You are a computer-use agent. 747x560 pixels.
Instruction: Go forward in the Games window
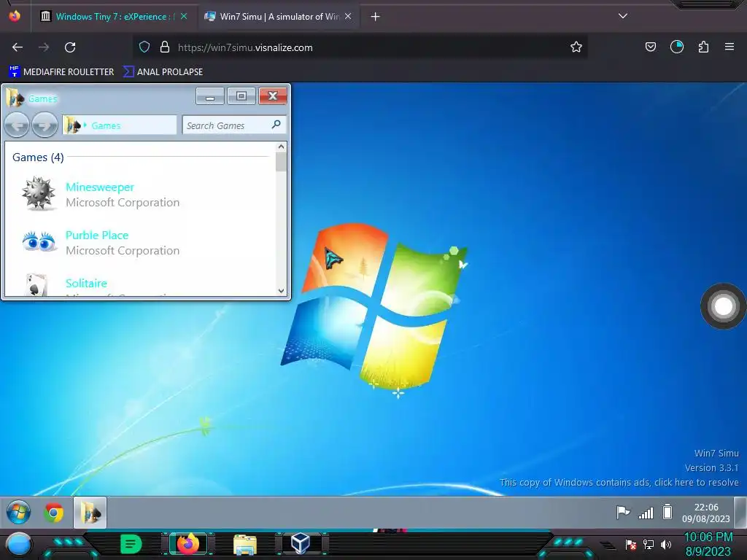(44, 125)
